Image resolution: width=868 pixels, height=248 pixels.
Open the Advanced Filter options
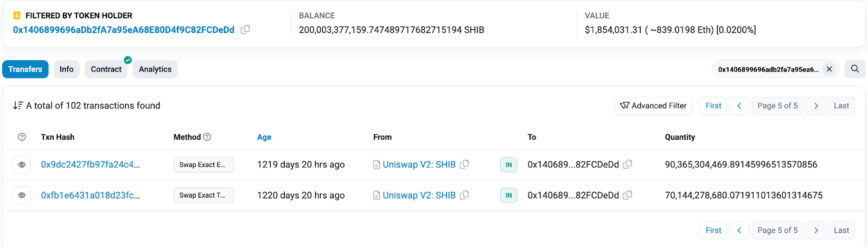(654, 106)
